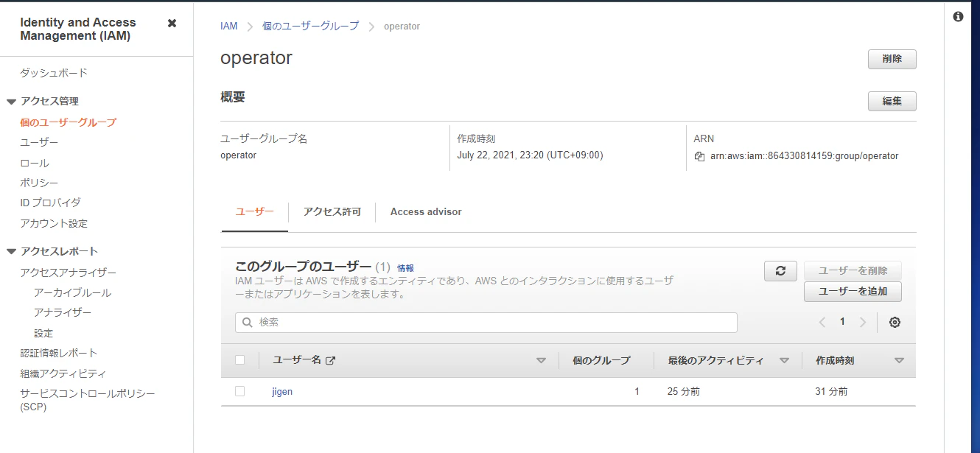Open 設定 under access analyzer
980x453 pixels.
[x=43, y=333]
